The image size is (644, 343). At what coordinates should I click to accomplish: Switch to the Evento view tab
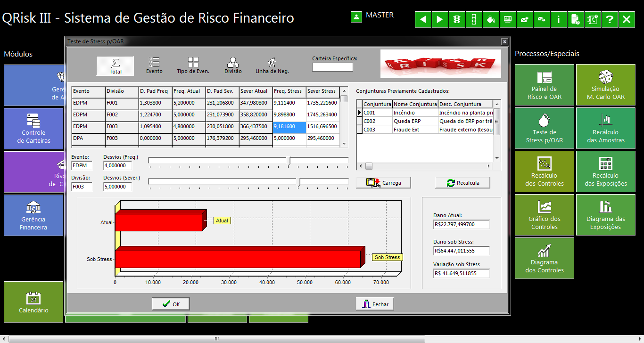tap(154, 66)
